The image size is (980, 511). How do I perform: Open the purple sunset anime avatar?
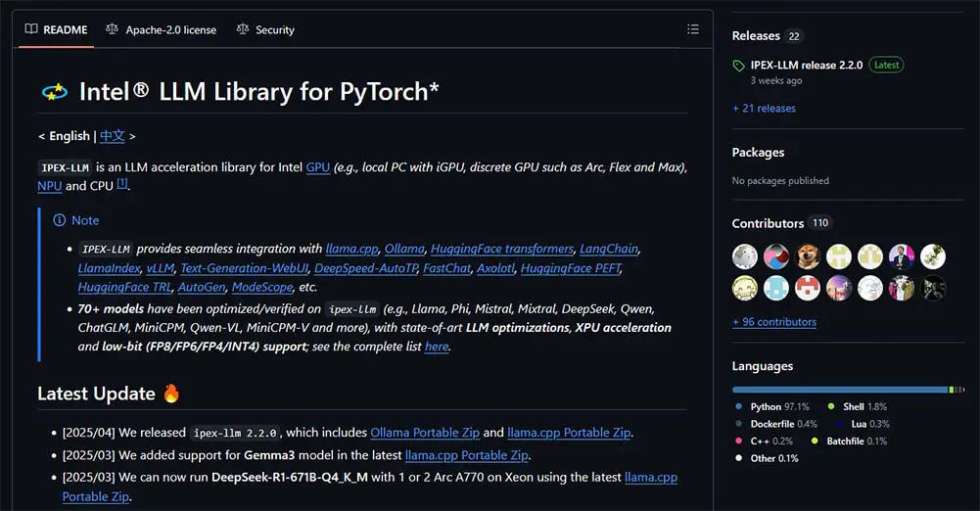[x=839, y=288]
